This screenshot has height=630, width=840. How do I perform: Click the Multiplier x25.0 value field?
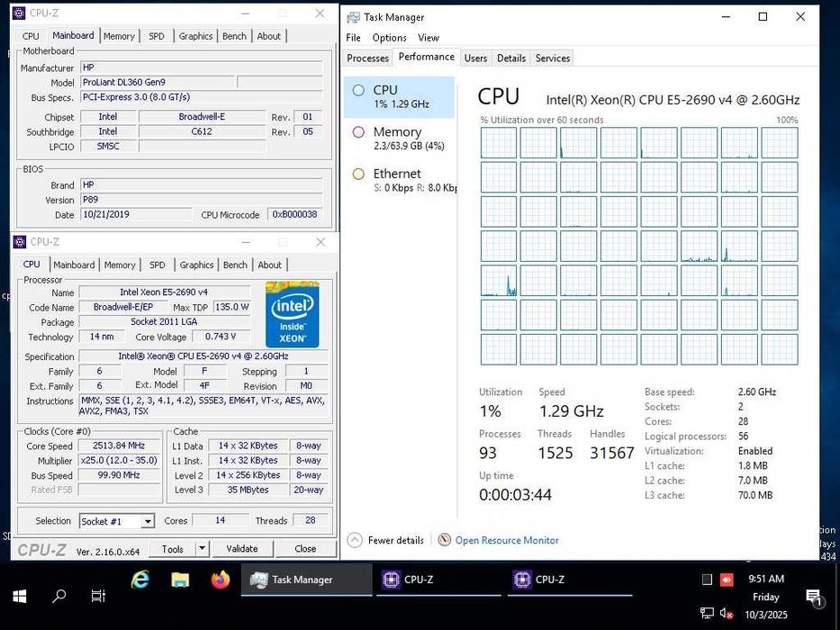point(119,461)
